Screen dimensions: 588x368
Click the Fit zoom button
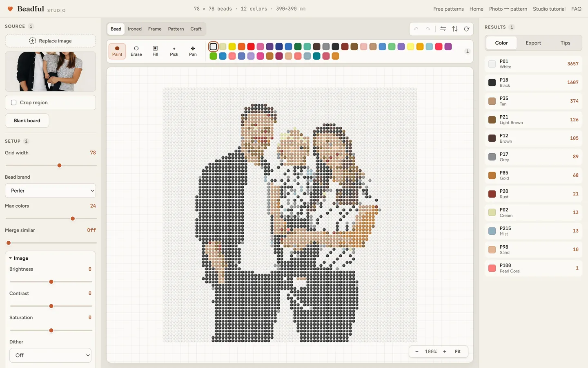(458, 352)
